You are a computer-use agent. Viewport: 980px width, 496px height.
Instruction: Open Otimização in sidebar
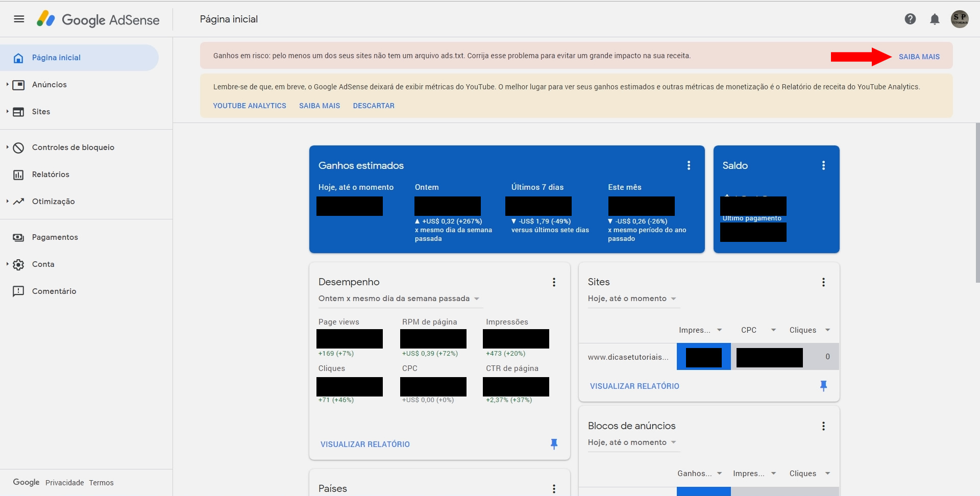pyautogui.click(x=53, y=202)
